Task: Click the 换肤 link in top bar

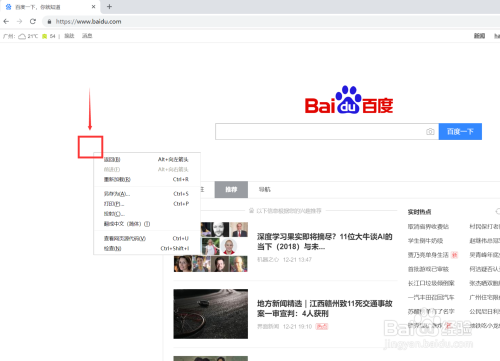Action: (69, 36)
